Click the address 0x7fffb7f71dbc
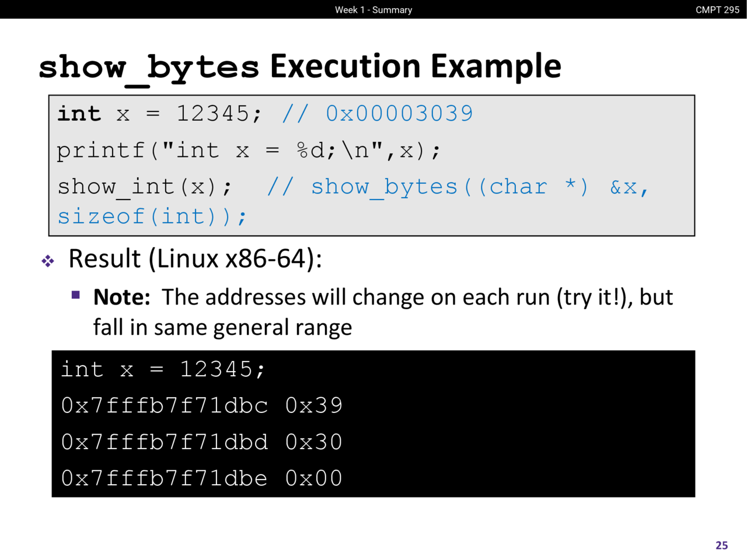The height and width of the screenshot is (560, 747). point(165,405)
